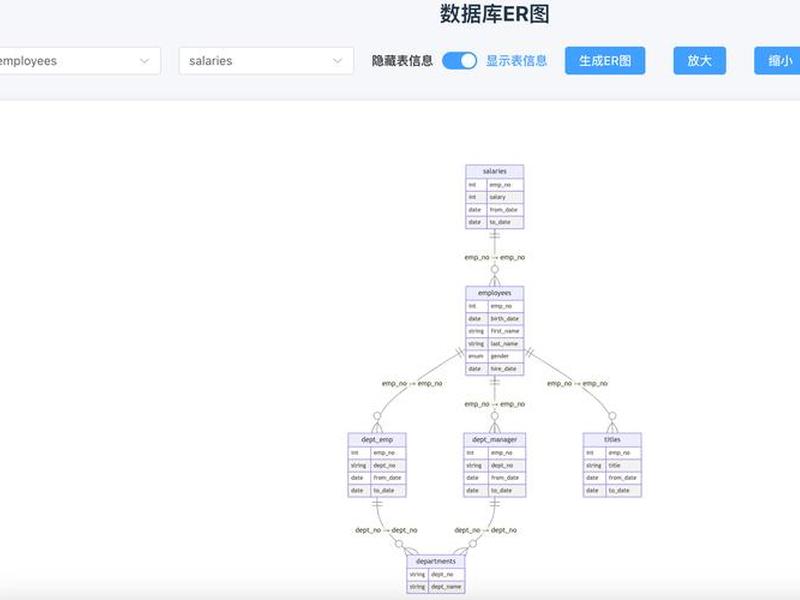Select the titles entity header
This screenshot has height=600, width=800.
point(612,439)
